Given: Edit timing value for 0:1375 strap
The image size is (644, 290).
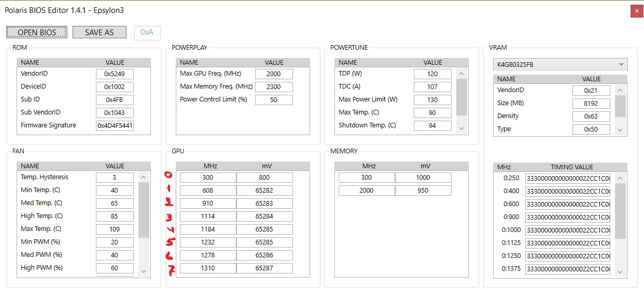Looking at the screenshot, I should pos(568,269).
